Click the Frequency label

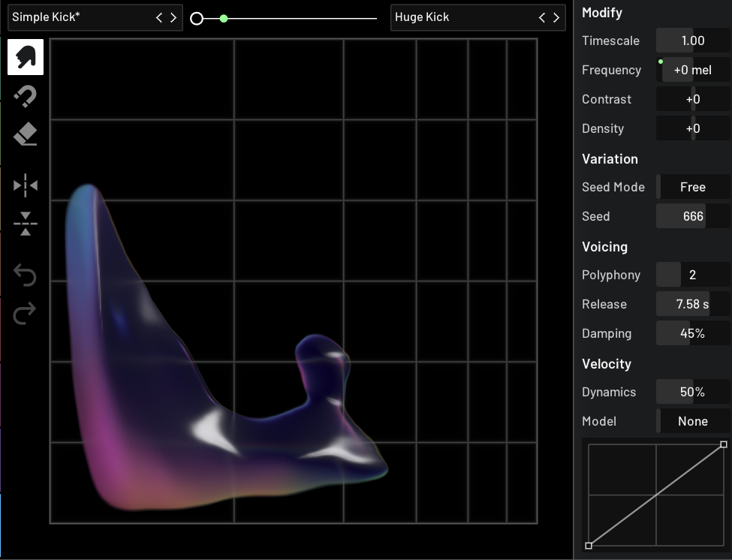click(612, 71)
